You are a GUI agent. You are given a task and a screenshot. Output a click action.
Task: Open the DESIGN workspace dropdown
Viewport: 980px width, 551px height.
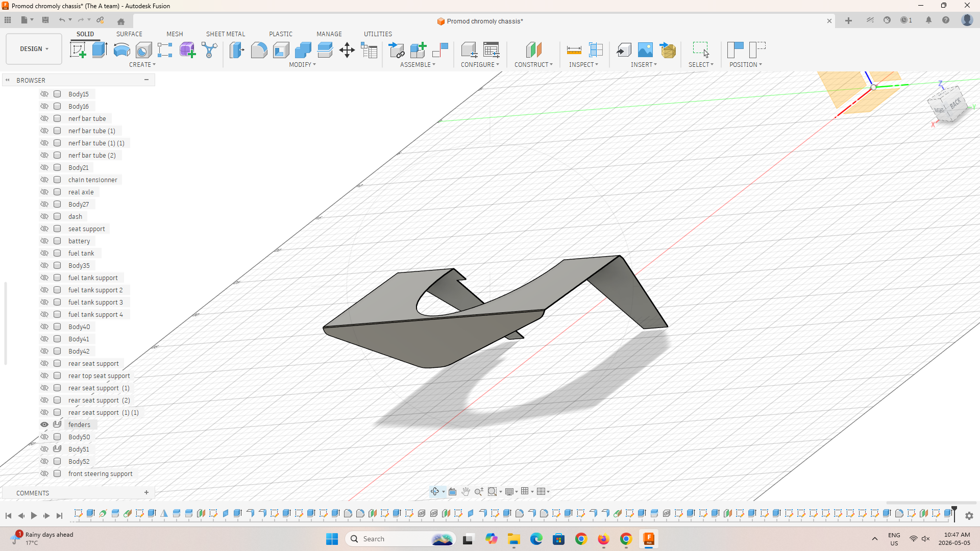34,49
